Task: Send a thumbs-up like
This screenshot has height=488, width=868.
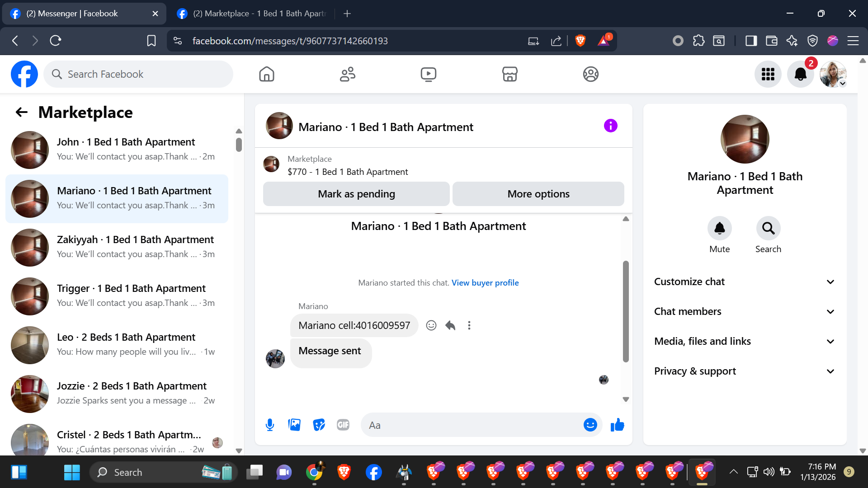Action: (x=617, y=425)
